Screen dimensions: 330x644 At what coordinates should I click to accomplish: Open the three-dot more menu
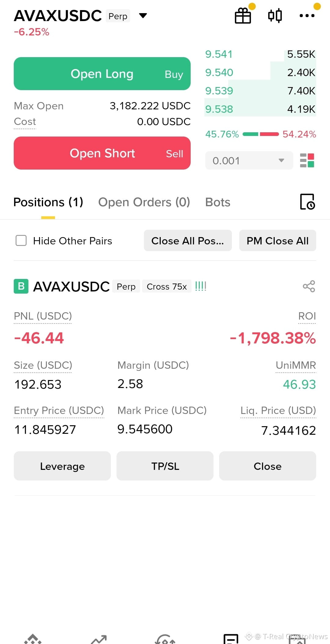[x=307, y=16]
